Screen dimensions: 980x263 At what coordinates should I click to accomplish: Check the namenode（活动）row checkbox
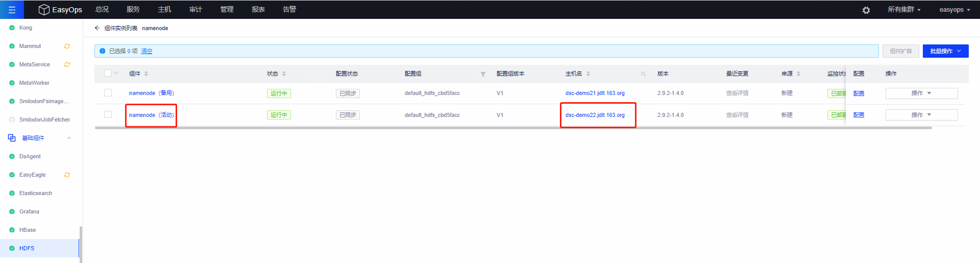tap(108, 114)
